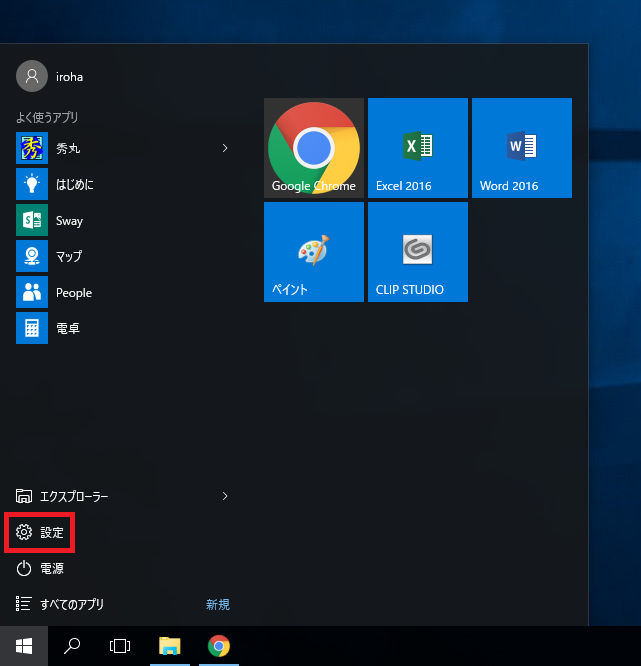Open 設定 from the Start menu
641x666 pixels.
[41, 533]
